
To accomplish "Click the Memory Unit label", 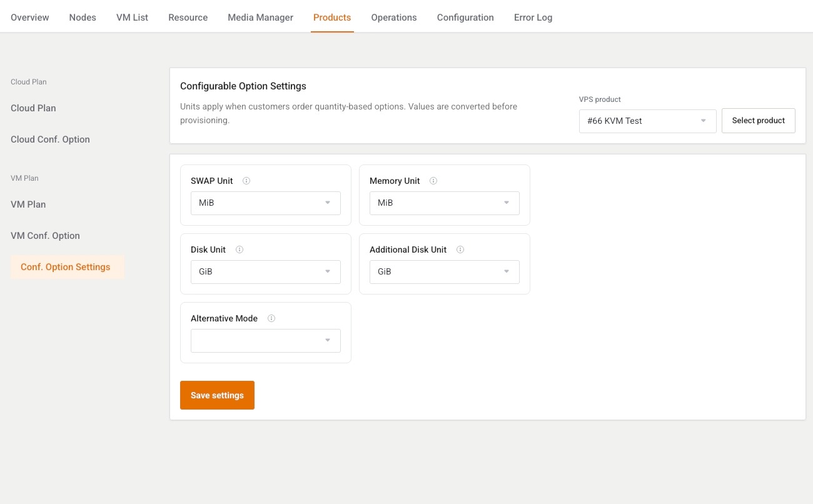I will (x=395, y=181).
